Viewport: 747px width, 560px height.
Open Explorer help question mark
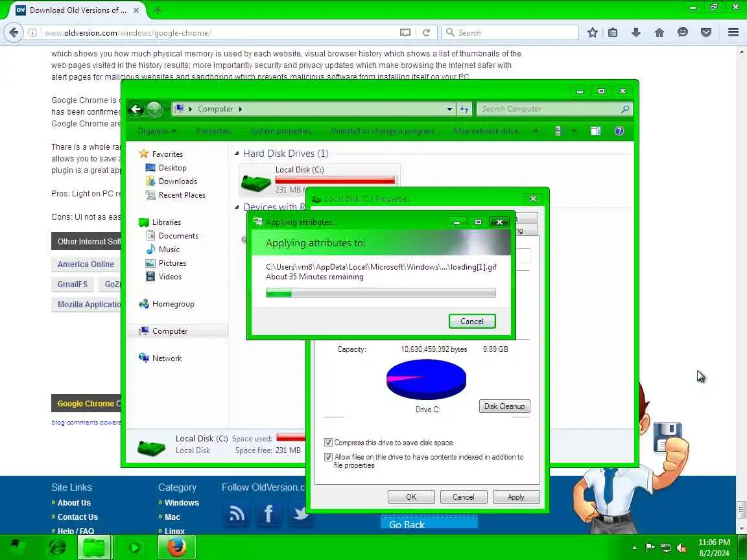click(x=619, y=131)
